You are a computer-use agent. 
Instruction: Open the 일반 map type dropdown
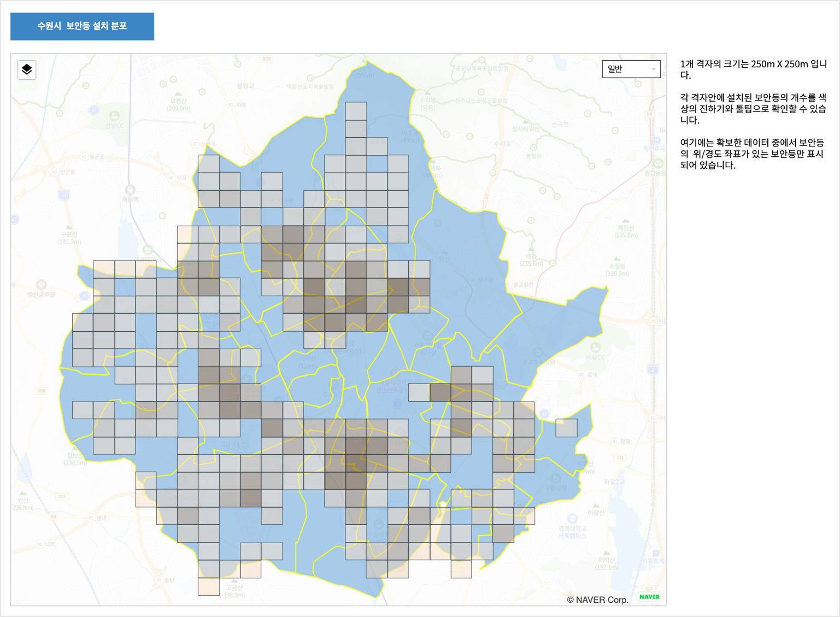631,69
